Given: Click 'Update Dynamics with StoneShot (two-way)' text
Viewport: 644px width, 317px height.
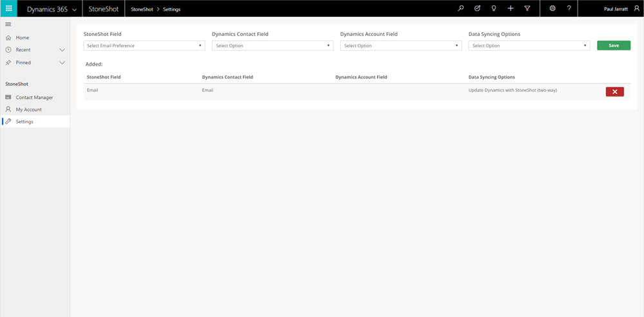Looking at the screenshot, I should 513,90.
